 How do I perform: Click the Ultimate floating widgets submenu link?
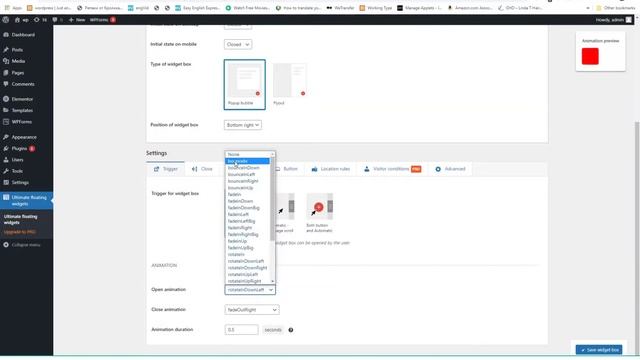[x=20, y=220]
